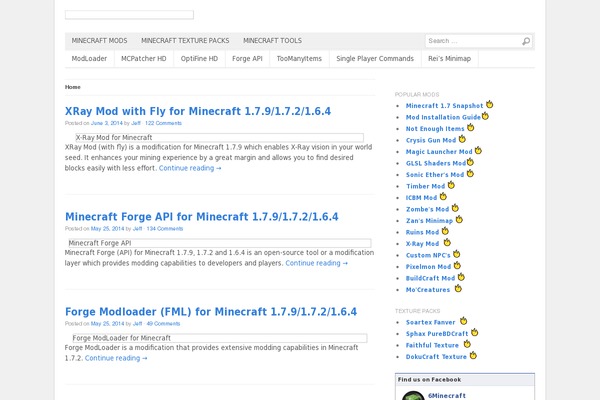600x400 pixels.
Task: Click flame icon next to Not Enough Items
Action: [x=471, y=127]
